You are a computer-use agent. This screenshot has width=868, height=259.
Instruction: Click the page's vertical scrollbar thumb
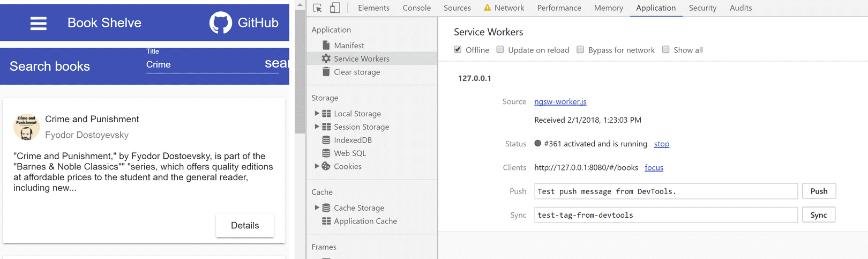(300, 70)
